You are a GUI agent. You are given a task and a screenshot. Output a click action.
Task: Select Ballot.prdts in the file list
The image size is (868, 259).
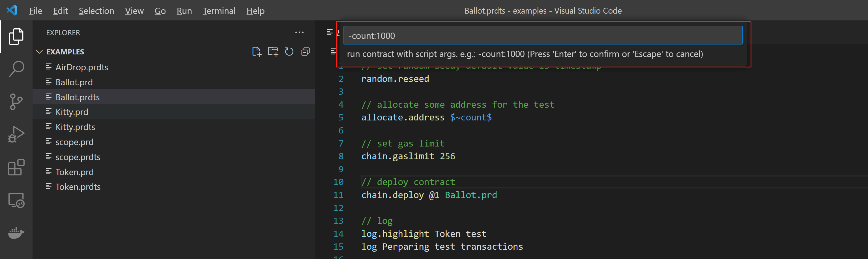(x=173, y=97)
